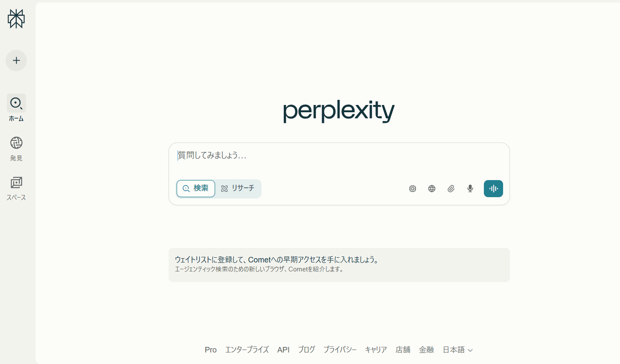Viewport: 620px width, 364px height.
Task: Start a new thread with the plus icon
Action: point(16,60)
